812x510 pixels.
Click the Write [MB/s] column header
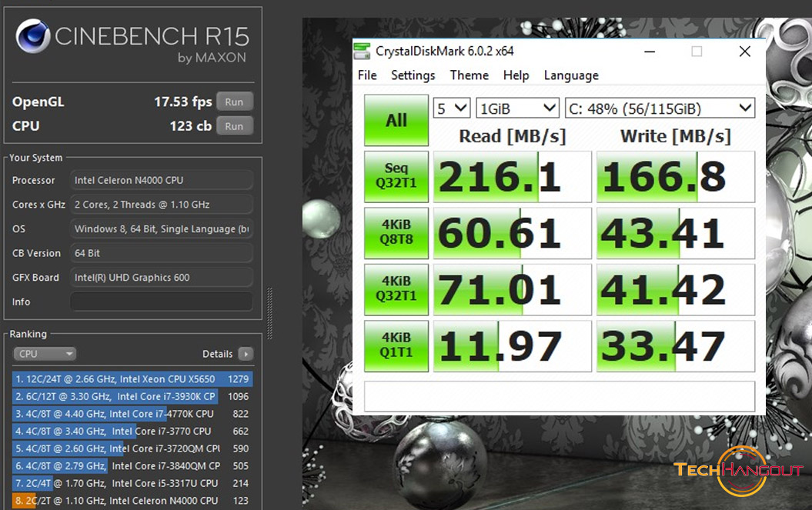(x=676, y=136)
